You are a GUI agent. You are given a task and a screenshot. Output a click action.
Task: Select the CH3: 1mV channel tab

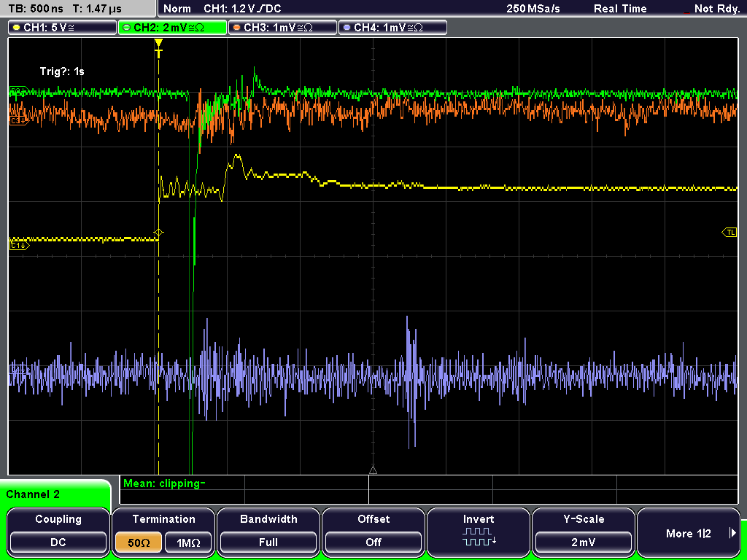[282, 28]
